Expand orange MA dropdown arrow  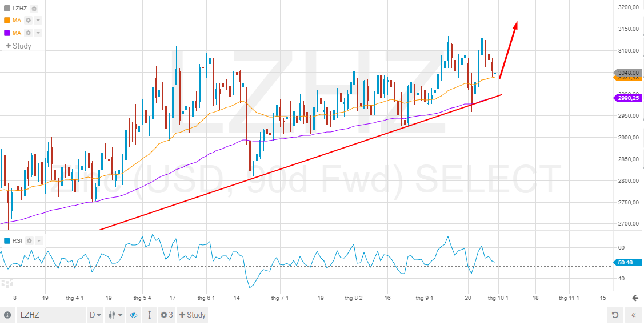[38, 21]
